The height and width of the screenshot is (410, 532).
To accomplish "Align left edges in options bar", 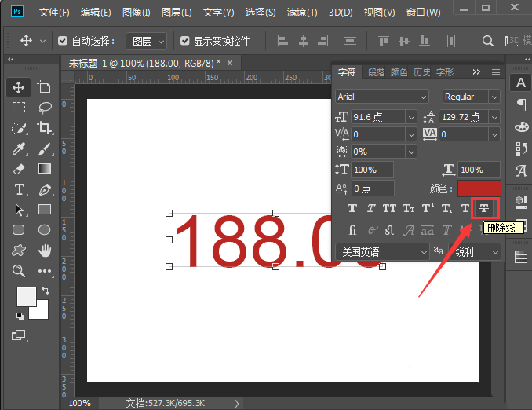I will (282, 41).
